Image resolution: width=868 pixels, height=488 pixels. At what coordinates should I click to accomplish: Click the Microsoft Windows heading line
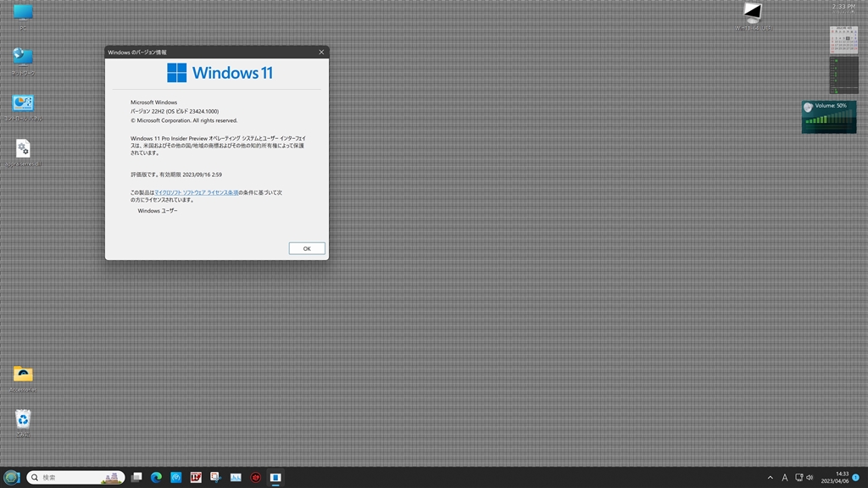[x=154, y=103]
